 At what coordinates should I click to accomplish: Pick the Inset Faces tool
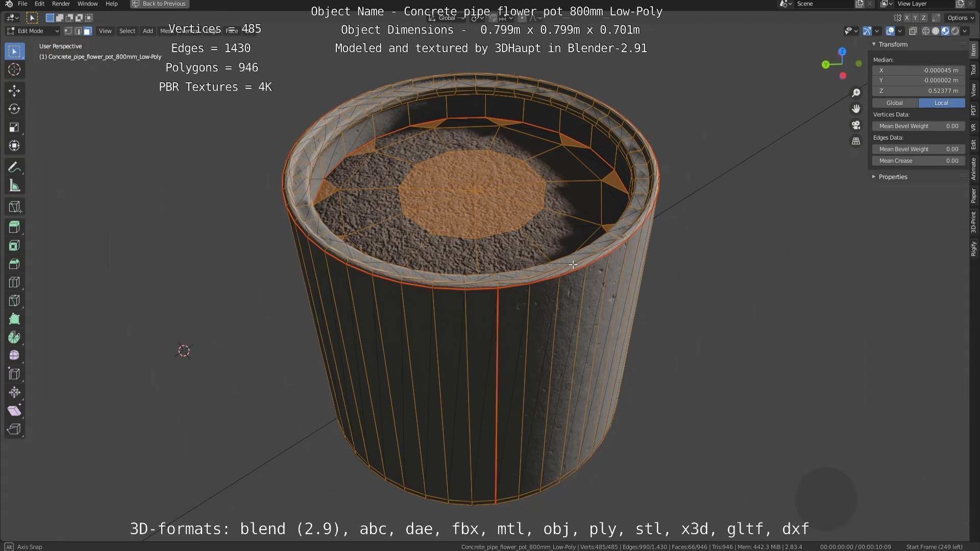click(14, 245)
